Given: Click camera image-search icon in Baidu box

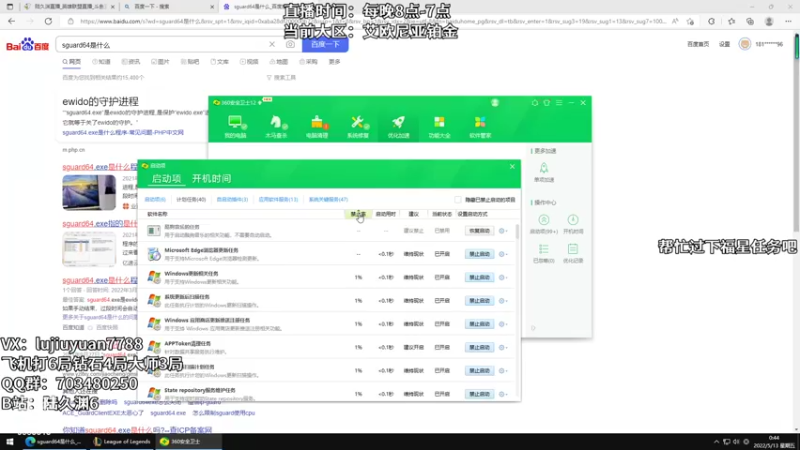Looking at the screenshot, I should 290,45.
